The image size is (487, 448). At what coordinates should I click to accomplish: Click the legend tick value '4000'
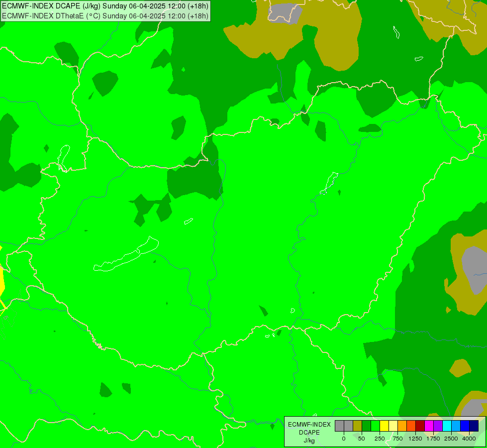[469, 439]
